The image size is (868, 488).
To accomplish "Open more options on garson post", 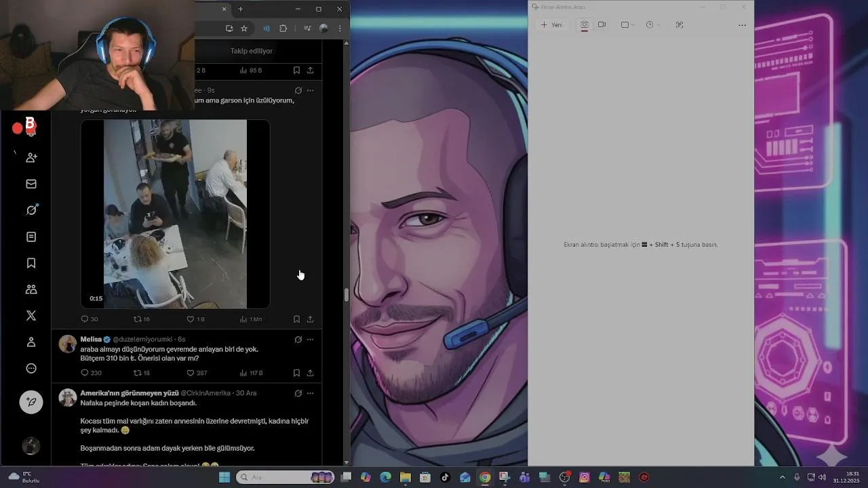I will tap(310, 90).
